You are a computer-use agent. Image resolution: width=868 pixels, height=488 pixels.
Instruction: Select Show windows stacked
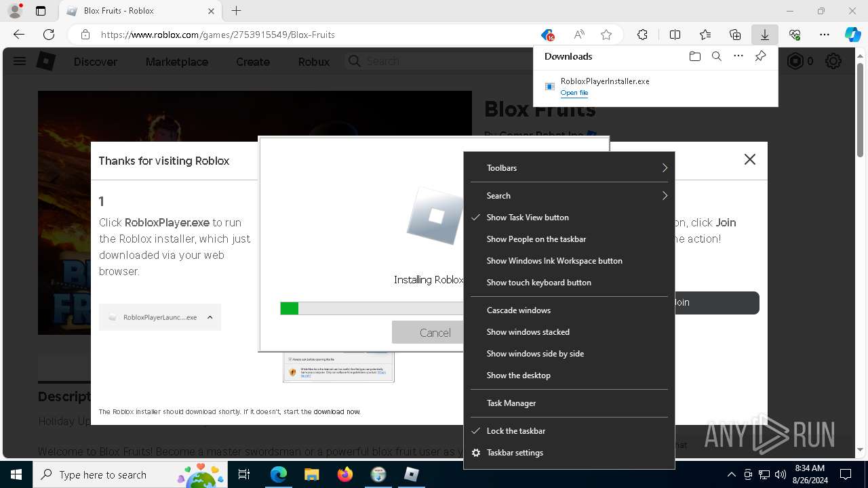point(569,332)
